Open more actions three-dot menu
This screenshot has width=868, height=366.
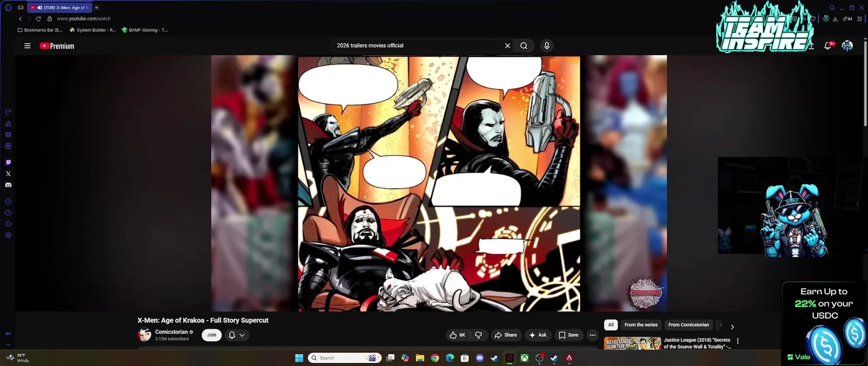[x=592, y=335]
